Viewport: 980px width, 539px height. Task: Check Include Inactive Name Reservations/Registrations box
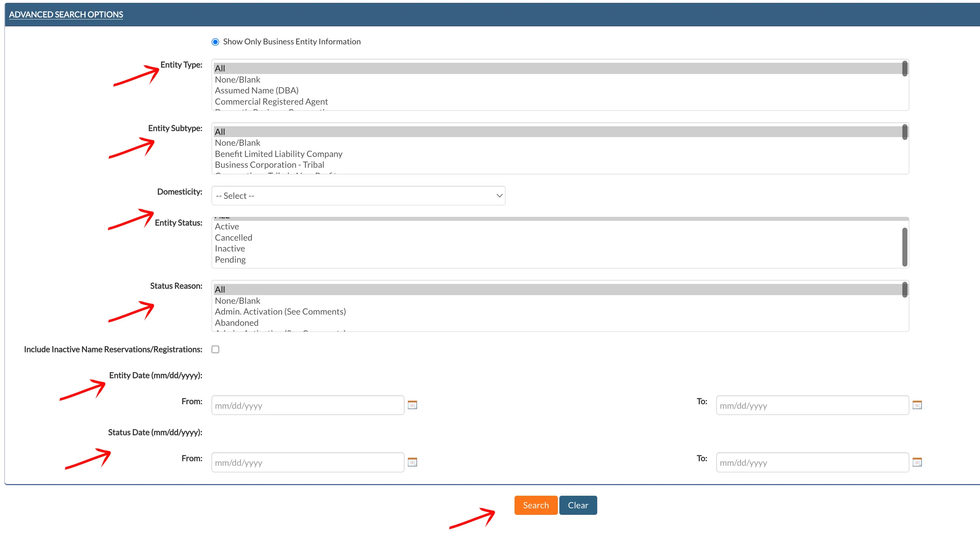coord(215,349)
